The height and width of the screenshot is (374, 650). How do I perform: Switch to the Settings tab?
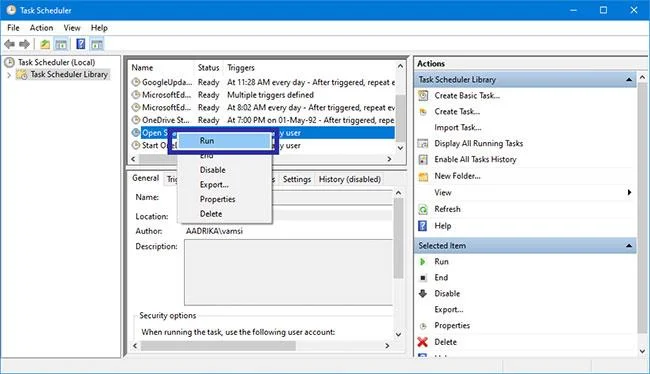pos(297,180)
